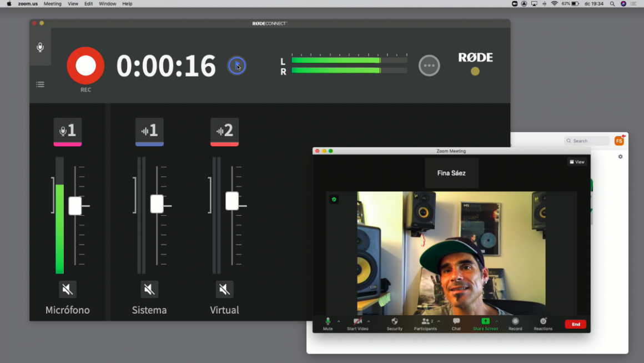Open the Meeting menu in menu bar
This screenshot has width=644, height=363.
(x=53, y=4)
